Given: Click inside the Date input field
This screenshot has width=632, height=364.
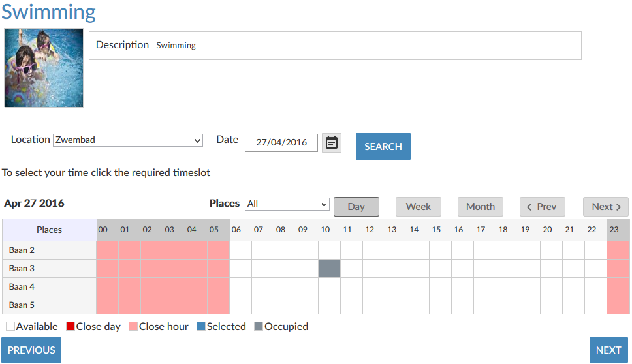Looking at the screenshot, I should click(281, 143).
